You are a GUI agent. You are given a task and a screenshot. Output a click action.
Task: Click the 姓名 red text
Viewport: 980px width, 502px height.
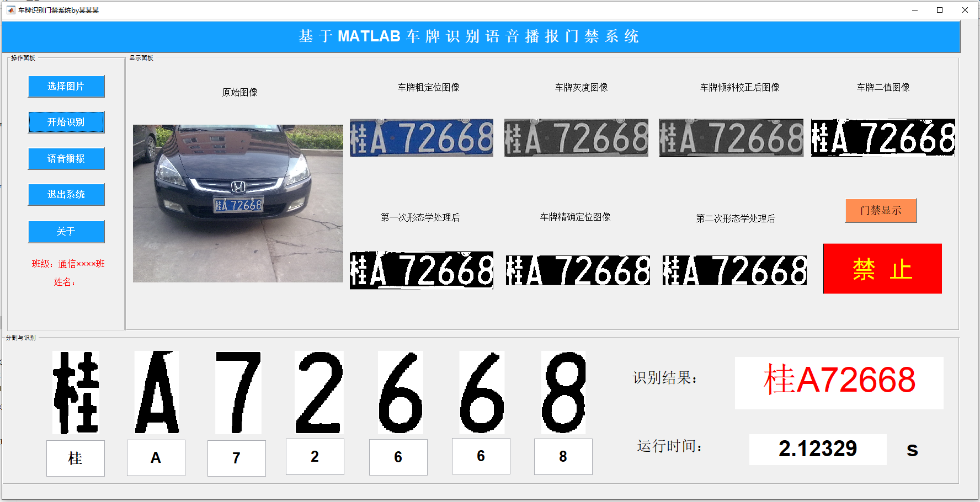(65, 282)
